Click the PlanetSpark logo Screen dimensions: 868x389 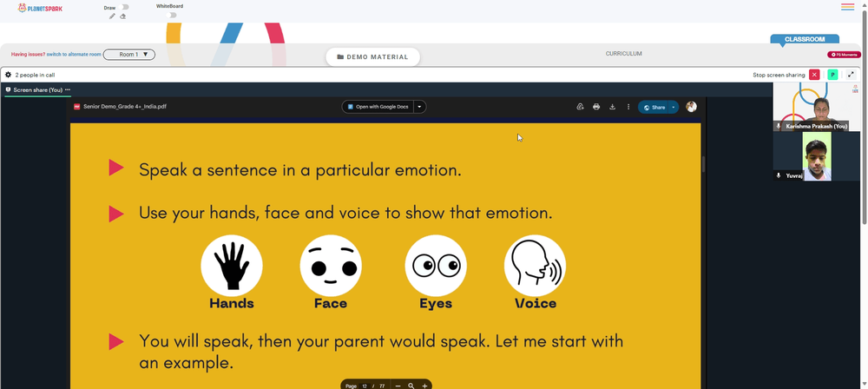click(40, 8)
